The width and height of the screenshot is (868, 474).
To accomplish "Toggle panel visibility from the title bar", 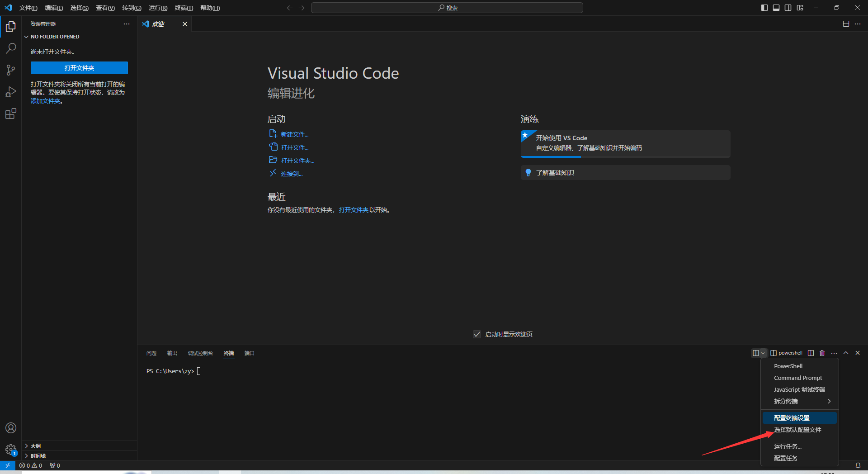I will coord(776,8).
